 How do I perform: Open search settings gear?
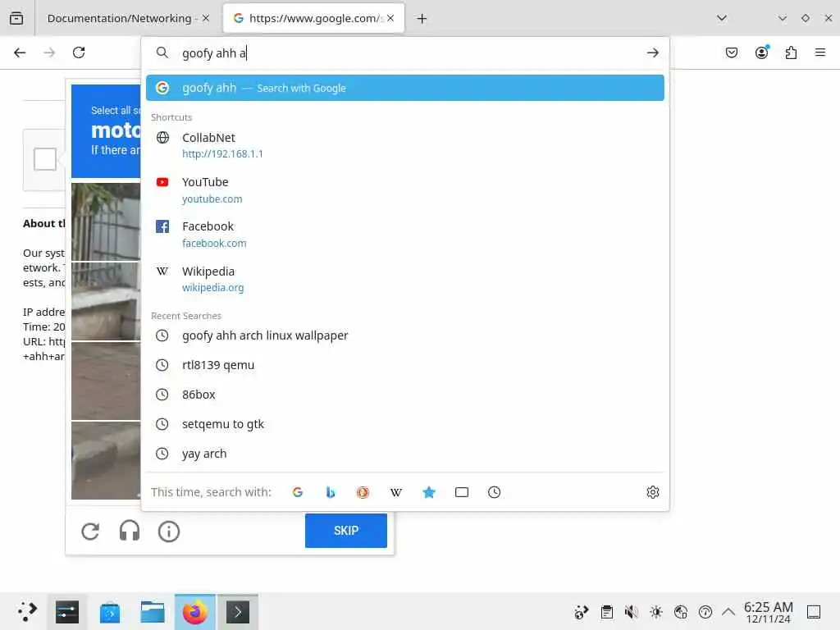(652, 492)
